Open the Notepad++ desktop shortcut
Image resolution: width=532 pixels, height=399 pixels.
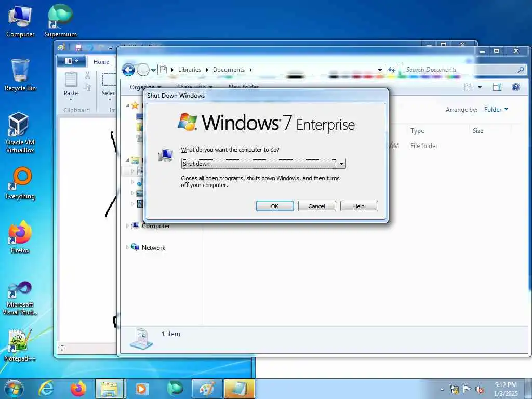[x=20, y=345]
